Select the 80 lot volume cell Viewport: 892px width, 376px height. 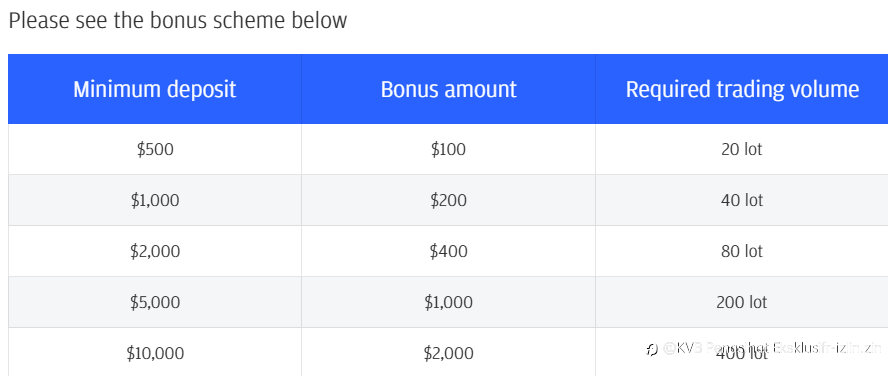click(742, 251)
